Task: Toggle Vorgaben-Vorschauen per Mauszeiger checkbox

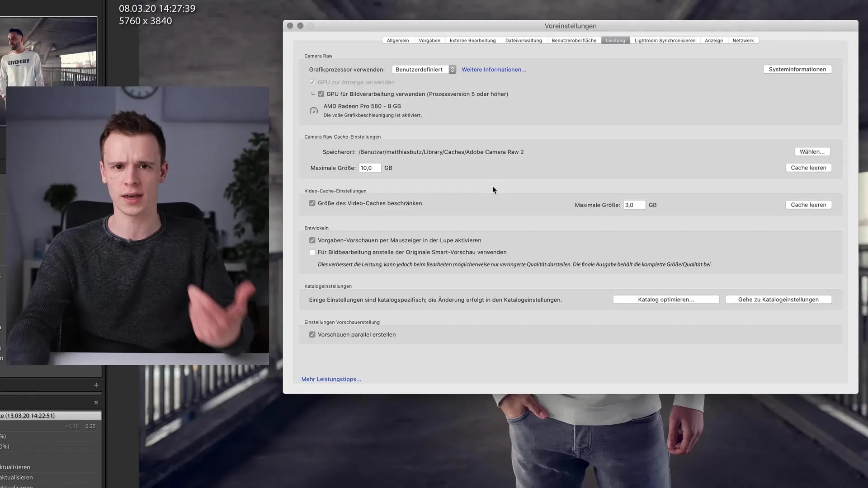Action: tap(312, 240)
